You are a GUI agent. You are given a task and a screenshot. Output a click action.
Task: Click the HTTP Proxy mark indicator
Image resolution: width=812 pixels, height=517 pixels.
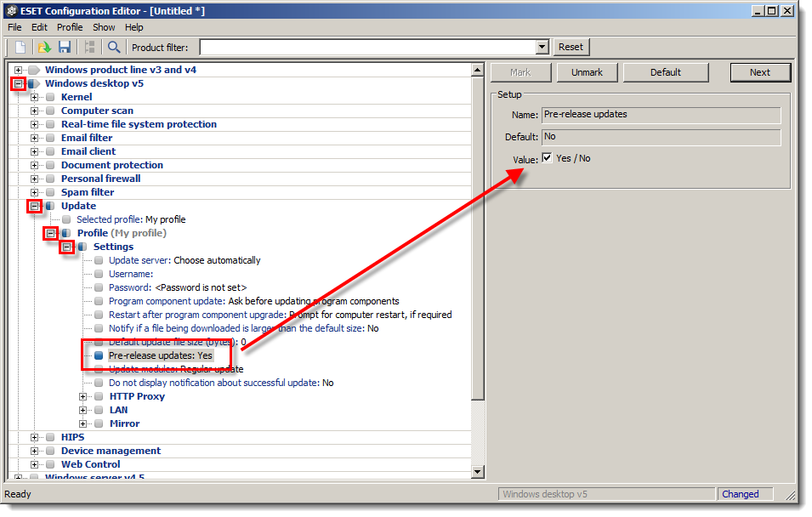[99, 397]
